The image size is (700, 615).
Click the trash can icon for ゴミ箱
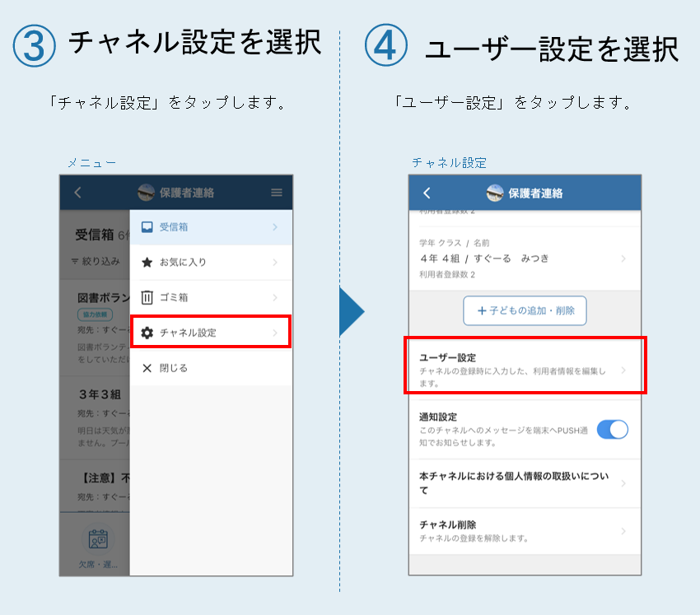click(x=147, y=297)
